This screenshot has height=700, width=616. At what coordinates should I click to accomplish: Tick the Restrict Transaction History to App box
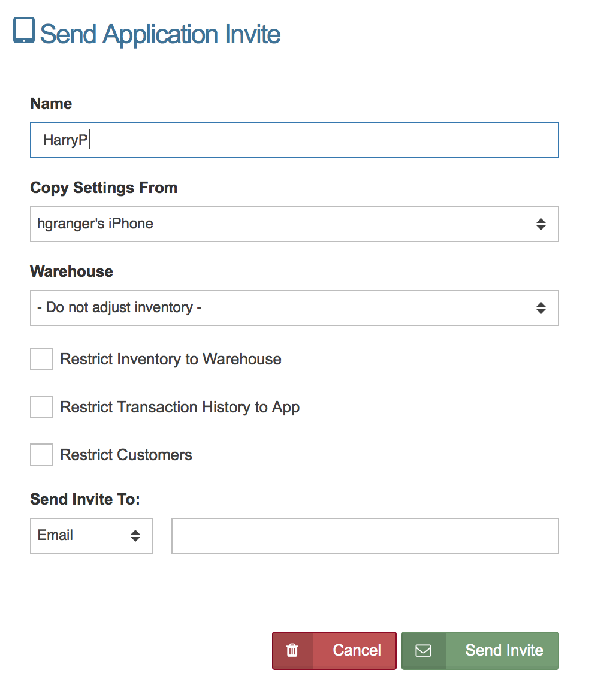[x=41, y=407]
